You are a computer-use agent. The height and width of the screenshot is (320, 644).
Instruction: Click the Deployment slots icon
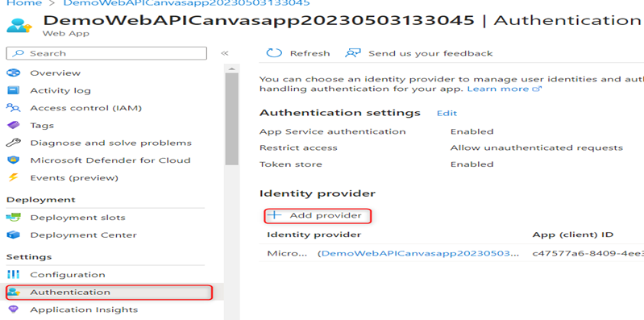[x=14, y=218]
